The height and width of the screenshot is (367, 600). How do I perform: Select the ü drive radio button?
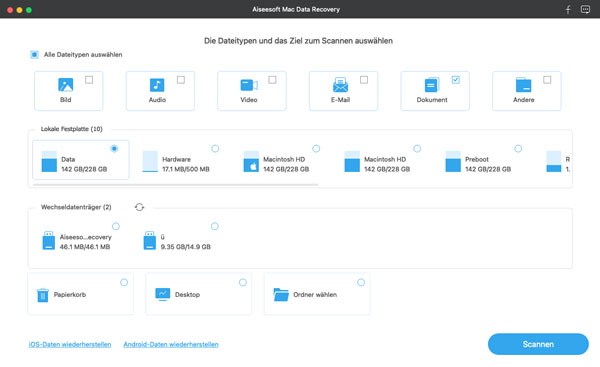click(x=215, y=226)
